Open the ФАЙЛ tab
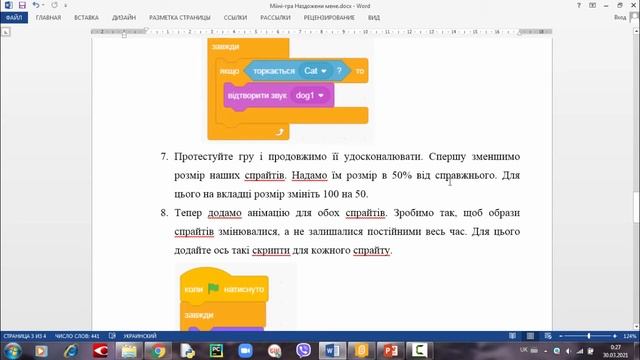The height and width of the screenshot is (360, 640). (14, 18)
